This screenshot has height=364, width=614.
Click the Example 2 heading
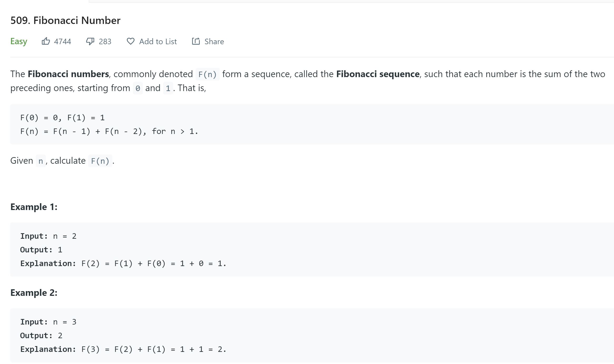click(34, 293)
